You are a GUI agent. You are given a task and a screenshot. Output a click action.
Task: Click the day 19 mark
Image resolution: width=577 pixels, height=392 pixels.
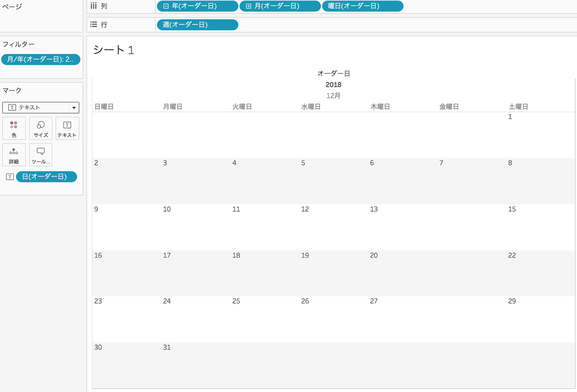(x=305, y=255)
